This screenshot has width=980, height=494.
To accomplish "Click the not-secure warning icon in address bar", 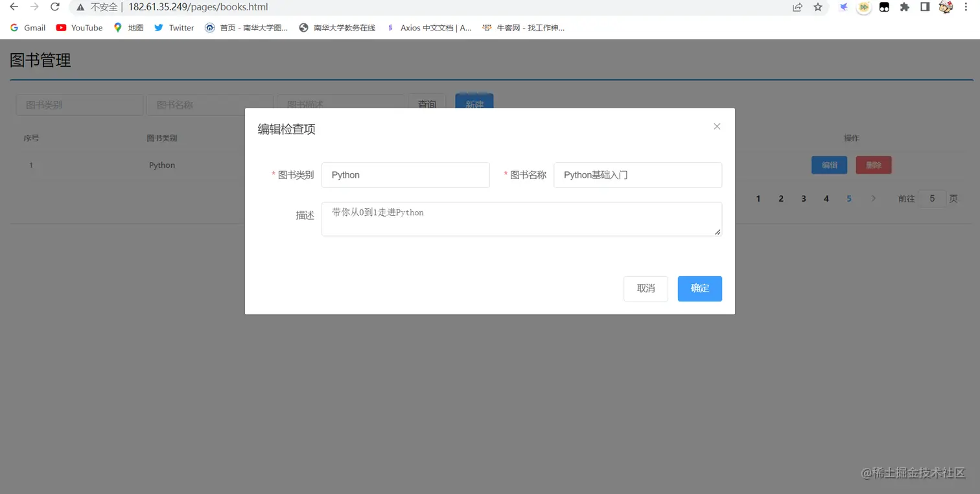I will pos(80,7).
